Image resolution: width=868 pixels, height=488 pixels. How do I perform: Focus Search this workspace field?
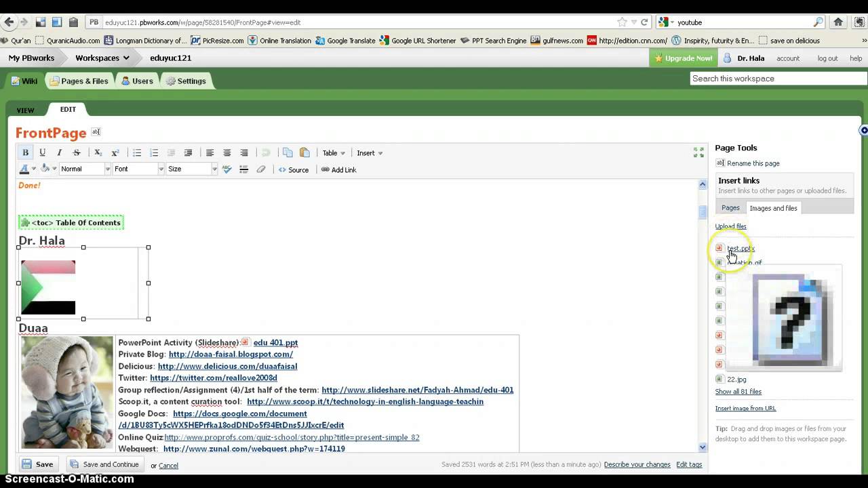[778, 79]
